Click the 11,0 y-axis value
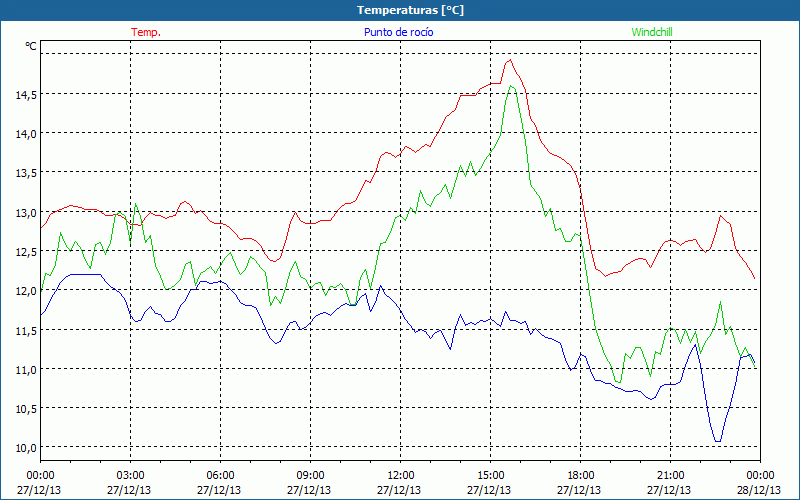 [25, 369]
